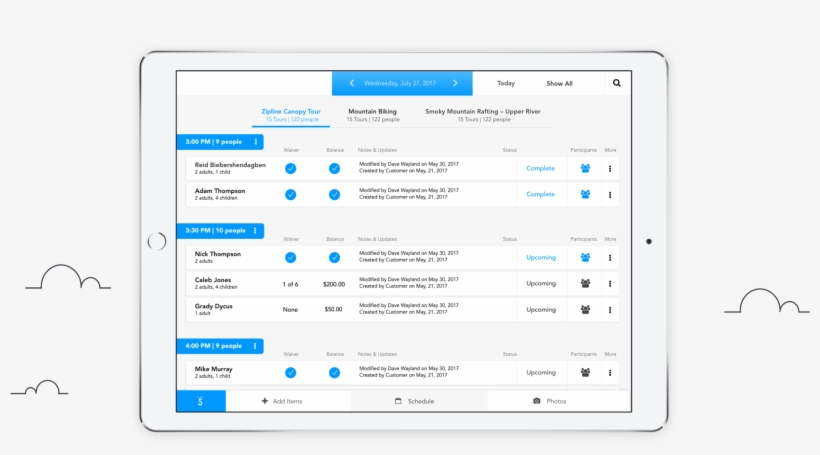The width and height of the screenshot is (820, 455).
Task: Click Upcoming status for Nick Thompson
Action: pyautogui.click(x=541, y=257)
